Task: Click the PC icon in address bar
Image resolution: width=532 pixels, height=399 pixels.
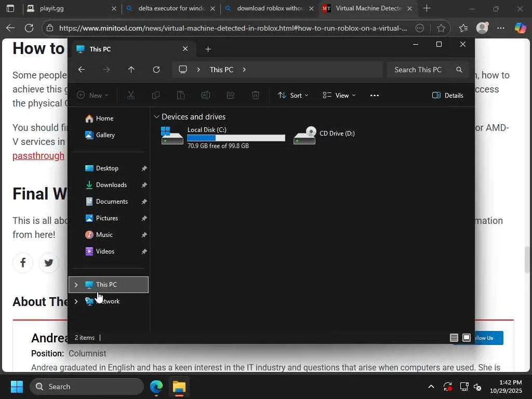Action: [183, 70]
